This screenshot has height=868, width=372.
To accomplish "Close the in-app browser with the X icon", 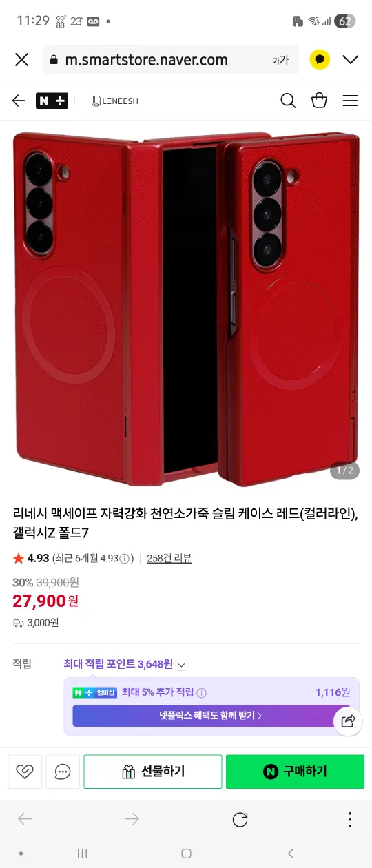I will coord(21,60).
